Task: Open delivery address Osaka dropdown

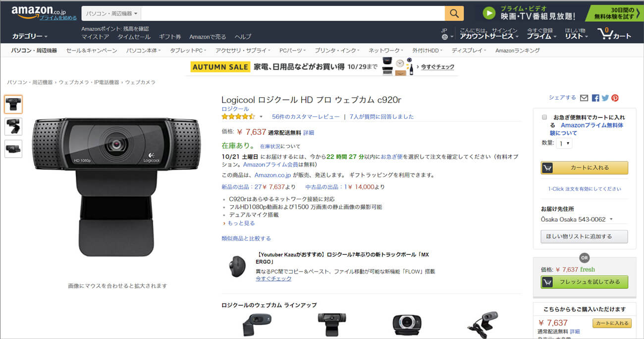Action: [577, 219]
